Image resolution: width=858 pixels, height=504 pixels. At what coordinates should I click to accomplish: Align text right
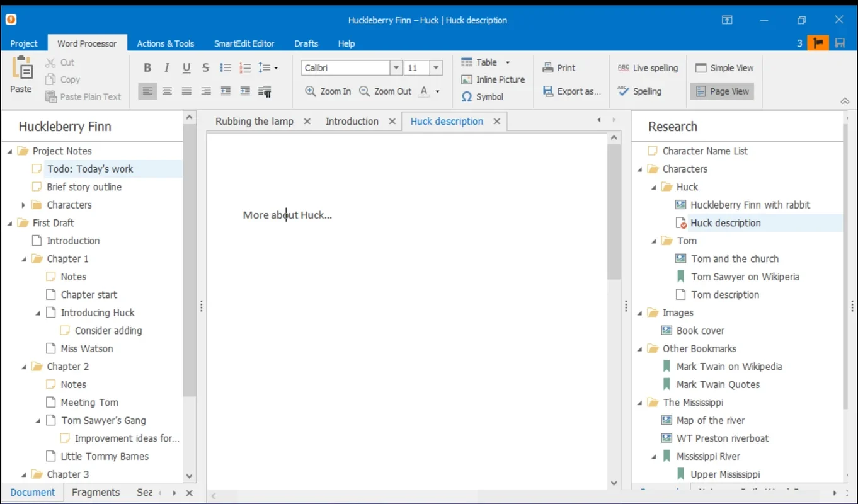[x=205, y=91]
